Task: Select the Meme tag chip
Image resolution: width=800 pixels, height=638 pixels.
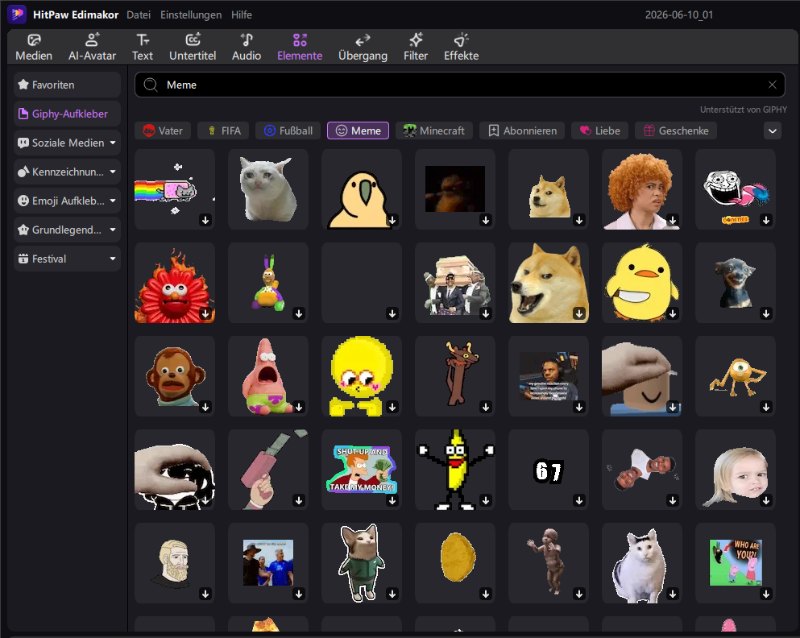Action: tap(358, 131)
